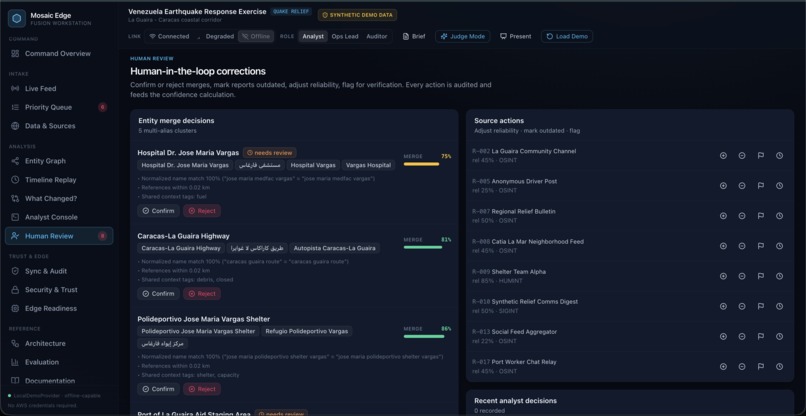
Task: Mark La Guaira Community Channel as outdated
Action: click(x=779, y=155)
